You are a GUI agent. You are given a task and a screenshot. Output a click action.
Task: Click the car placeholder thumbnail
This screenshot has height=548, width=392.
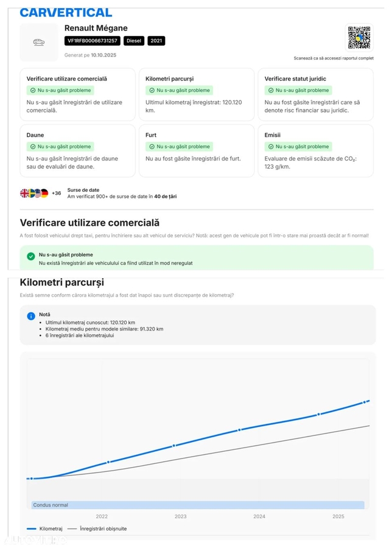39,42
